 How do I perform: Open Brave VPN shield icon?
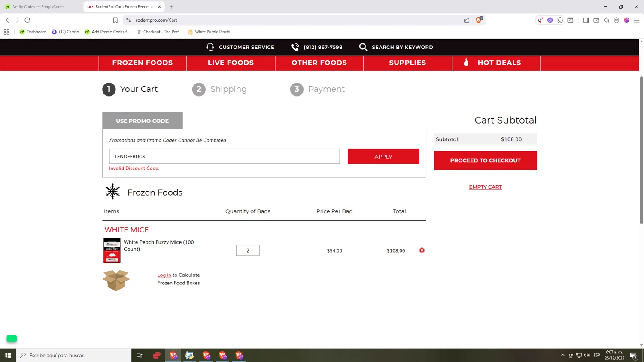(617, 20)
